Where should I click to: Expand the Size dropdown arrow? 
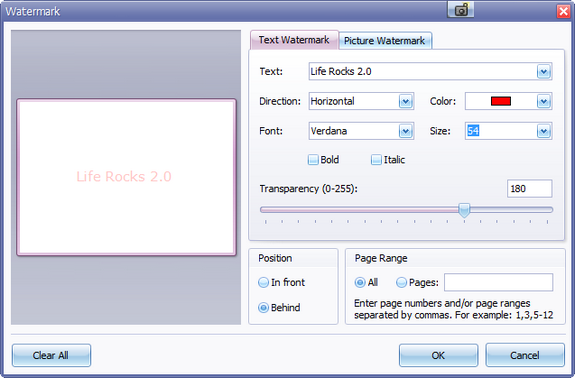(544, 131)
